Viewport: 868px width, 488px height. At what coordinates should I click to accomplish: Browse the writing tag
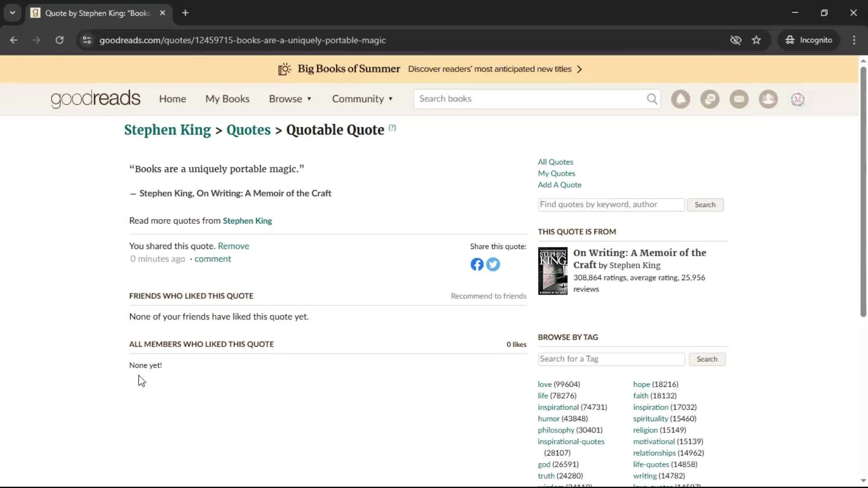tap(645, 476)
